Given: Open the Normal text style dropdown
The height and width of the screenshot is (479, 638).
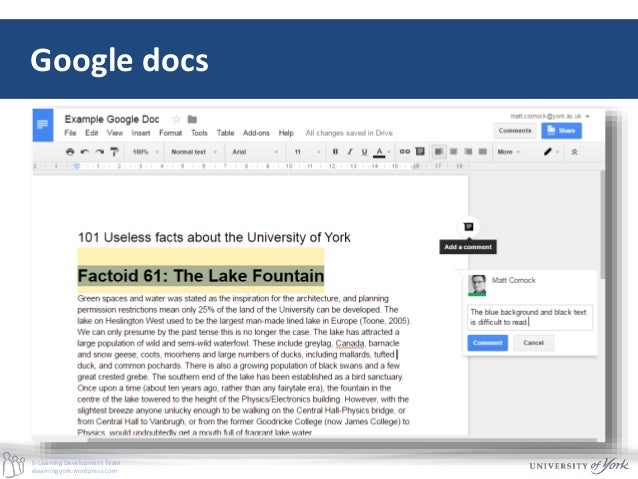Looking at the screenshot, I should [194, 152].
